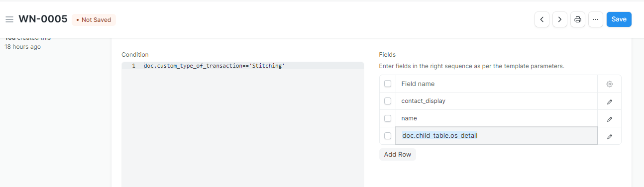The width and height of the screenshot is (644, 187).
Task: Click into the Condition code editor line
Action: pos(243,66)
